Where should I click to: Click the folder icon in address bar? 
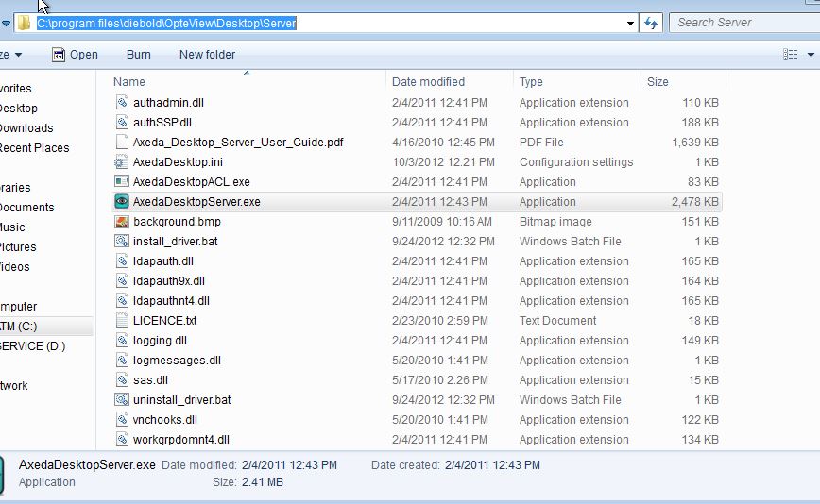click(x=24, y=23)
